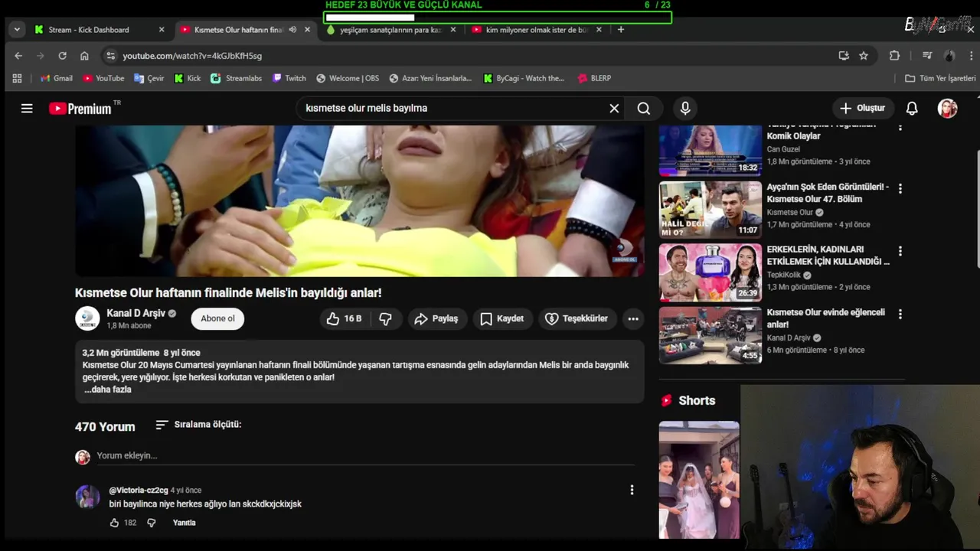Viewport: 980px width, 551px height.
Task: Open the Tüm Yer İşaretleri folder
Action: (x=940, y=78)
